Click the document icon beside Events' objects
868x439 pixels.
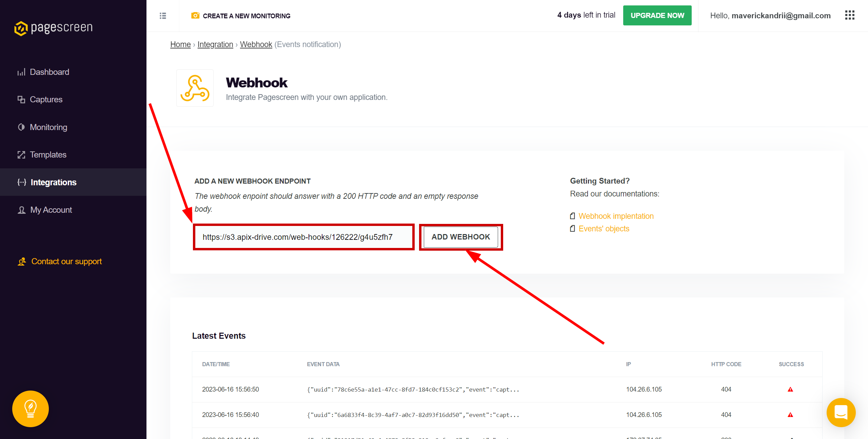coord(573,229)
